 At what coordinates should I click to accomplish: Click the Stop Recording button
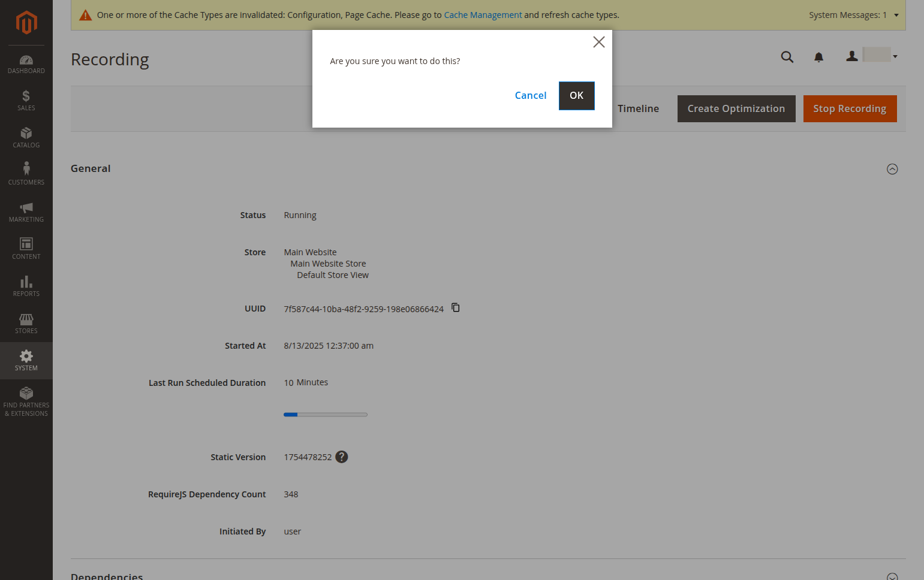click(850, 108)
